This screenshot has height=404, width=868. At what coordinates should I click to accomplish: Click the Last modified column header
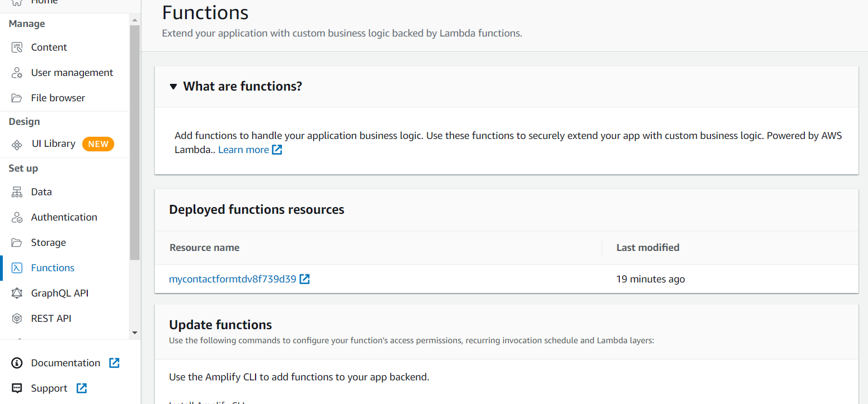click(648, 248)
